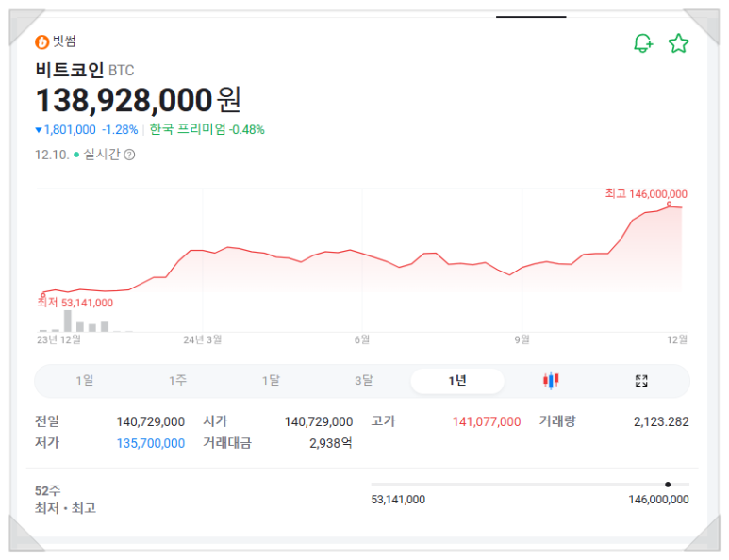Select the 1주 chart period
This screenshot has height=560, width=729.
click(x=177, y=381)
